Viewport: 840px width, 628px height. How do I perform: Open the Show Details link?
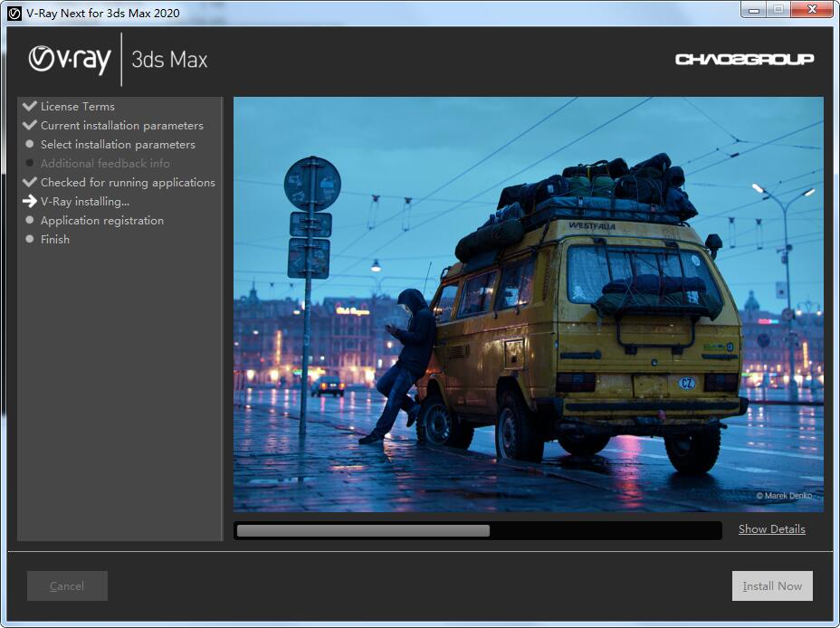(x=771, y=529)
